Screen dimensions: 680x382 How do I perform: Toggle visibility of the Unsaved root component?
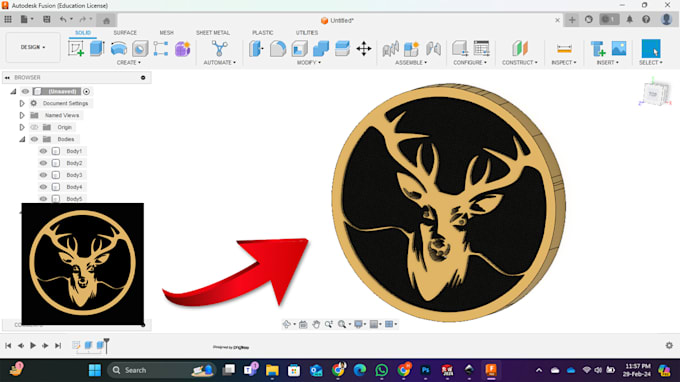[25, 91]
